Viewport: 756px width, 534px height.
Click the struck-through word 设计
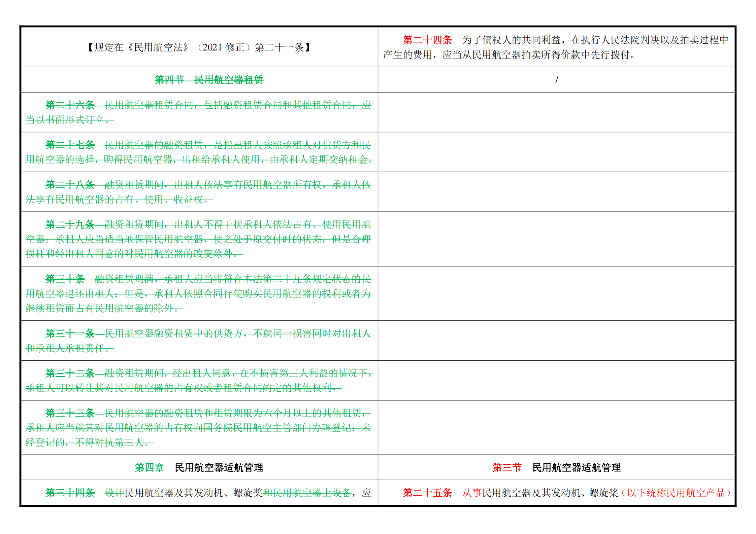pos(114,493)
